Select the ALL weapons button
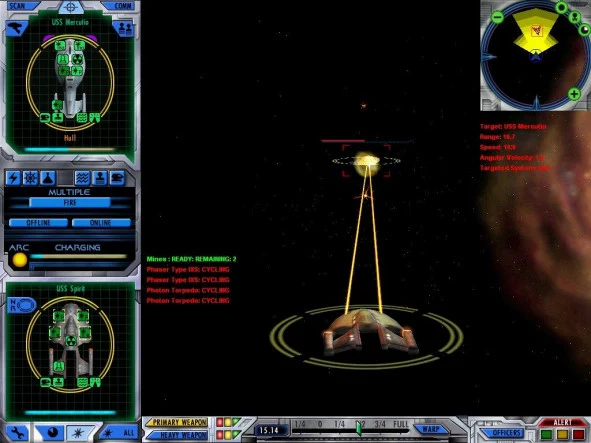 119,432
